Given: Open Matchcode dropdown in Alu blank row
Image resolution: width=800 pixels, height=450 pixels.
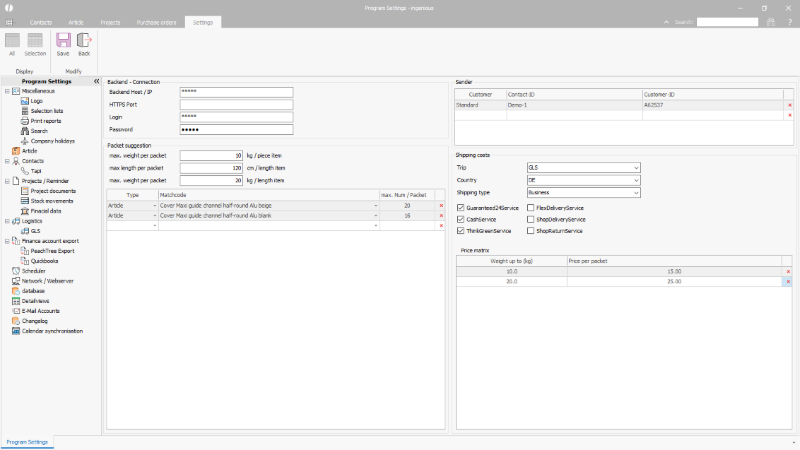Looking at the screenshot, I should tap(376, 216).
